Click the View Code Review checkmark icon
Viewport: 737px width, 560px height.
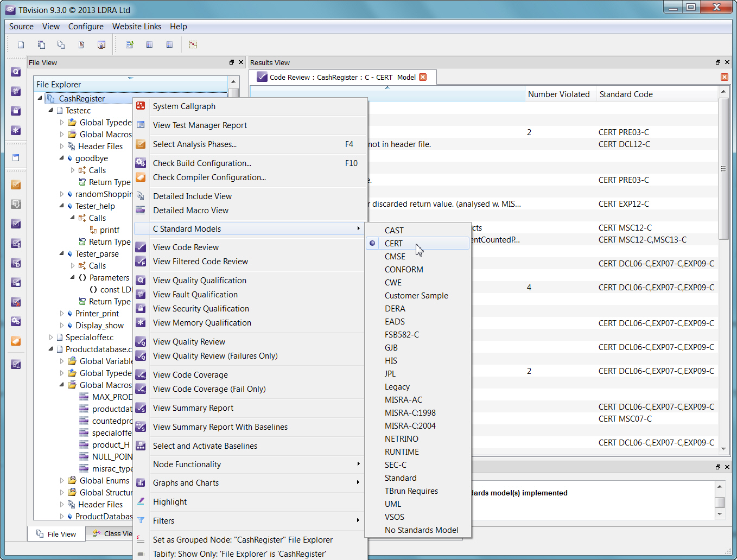click(141, 247)
